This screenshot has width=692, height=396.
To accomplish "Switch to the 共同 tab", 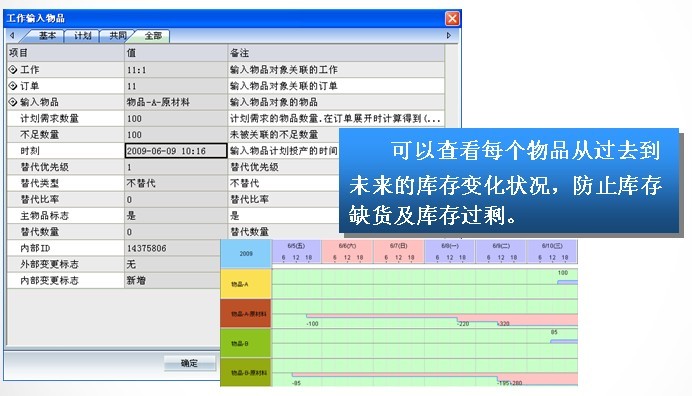I will [x=117, y=36].
